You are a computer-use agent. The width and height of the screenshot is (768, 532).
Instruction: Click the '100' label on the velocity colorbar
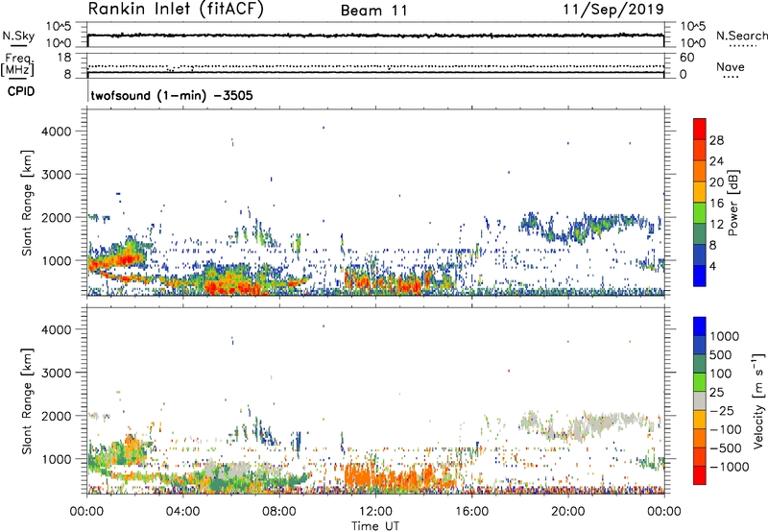(x=722, y=374)
